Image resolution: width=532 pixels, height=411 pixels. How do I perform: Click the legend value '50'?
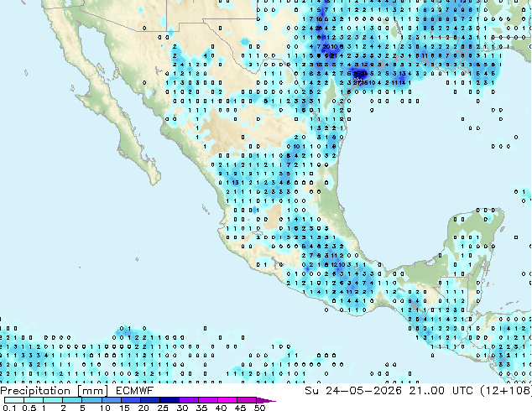(x=259, y=408)
